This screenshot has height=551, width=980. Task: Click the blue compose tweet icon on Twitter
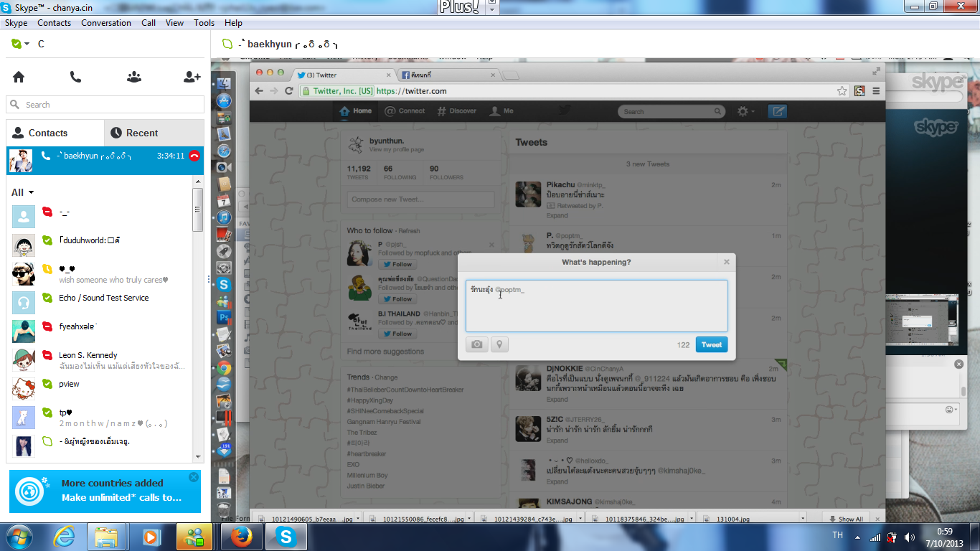click(x=778, y=111)
